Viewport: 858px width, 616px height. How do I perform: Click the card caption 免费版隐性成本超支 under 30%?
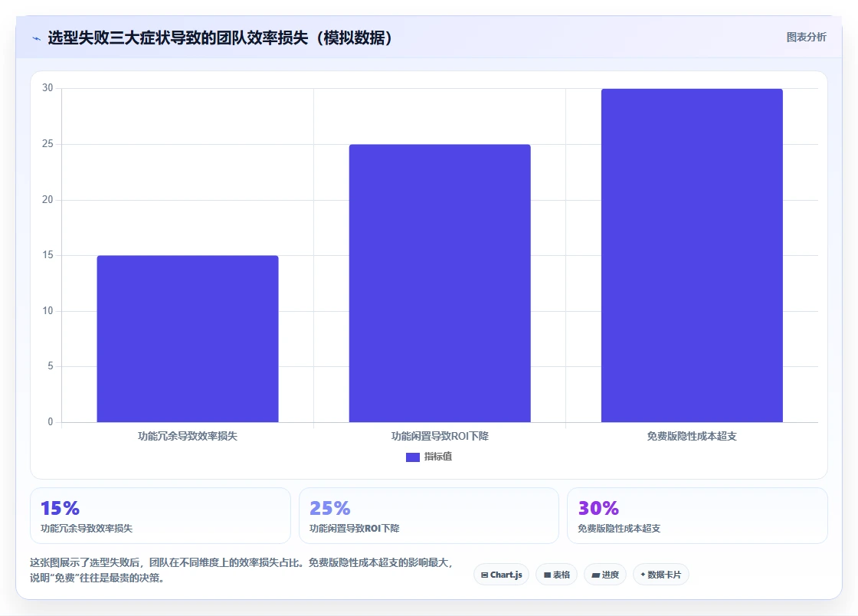coord(619,529)
